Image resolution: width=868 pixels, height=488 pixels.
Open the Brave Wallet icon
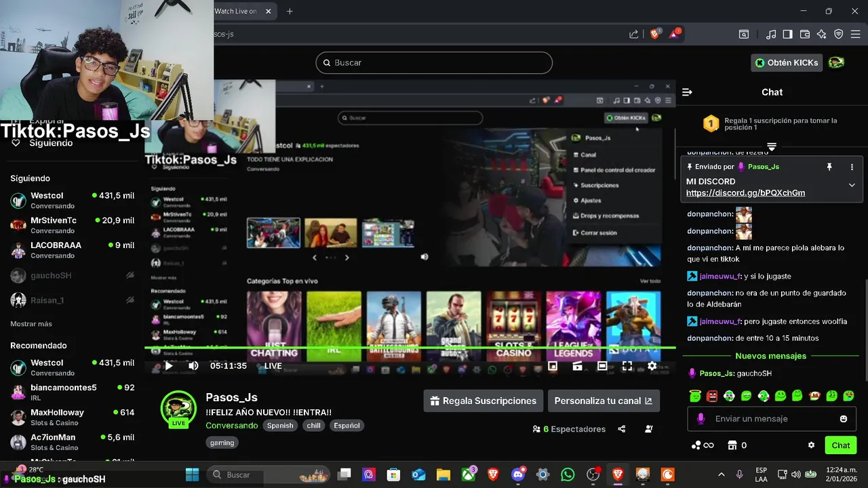(x=805, y=34)
